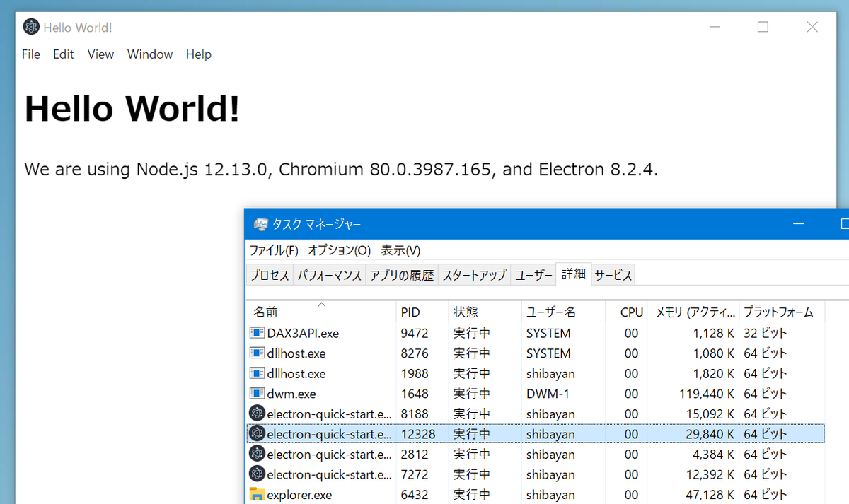
Task: Switch to the パフォーマンス tab
Action: pyautogui.click(x=330, y=276)
